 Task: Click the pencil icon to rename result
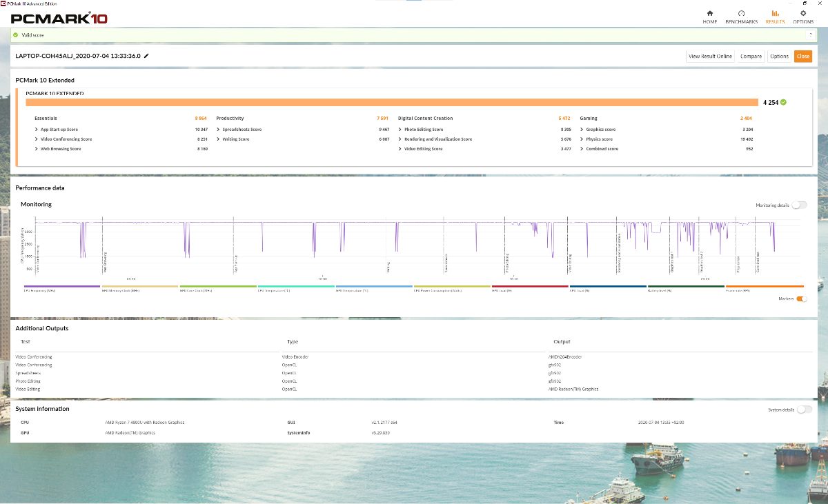(x=146, y=56)
